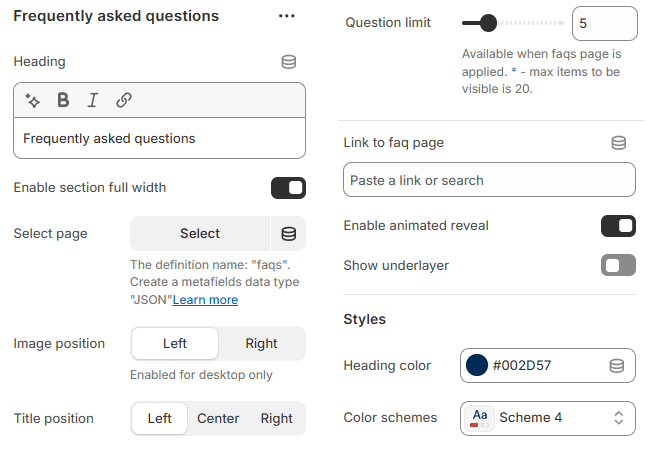Toggle Enable animated reveal switch
This screenshot has height=449, width=649.
618,226
